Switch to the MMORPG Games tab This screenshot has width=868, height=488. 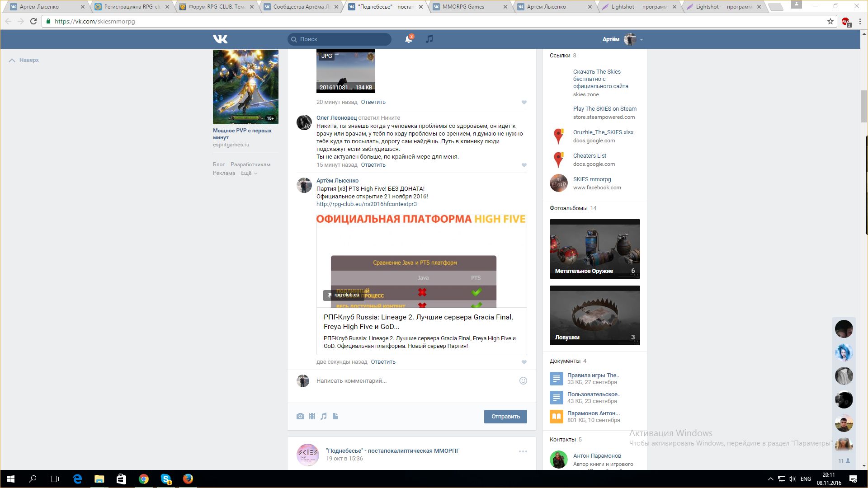(463, 7)
